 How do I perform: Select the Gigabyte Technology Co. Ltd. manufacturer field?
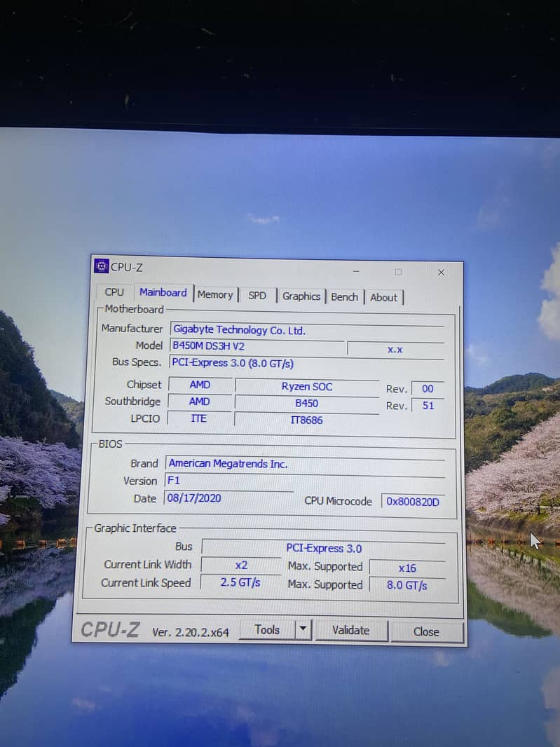tap(308, 330)
